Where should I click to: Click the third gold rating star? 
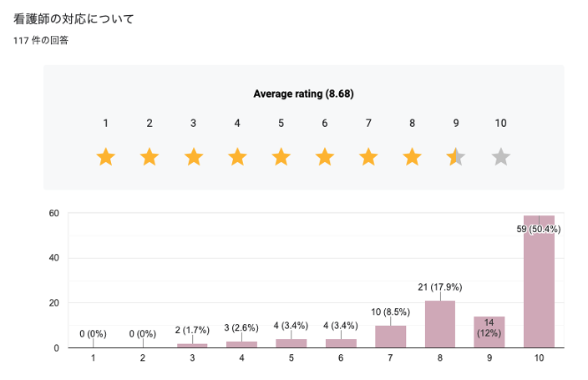click(194, 156)
